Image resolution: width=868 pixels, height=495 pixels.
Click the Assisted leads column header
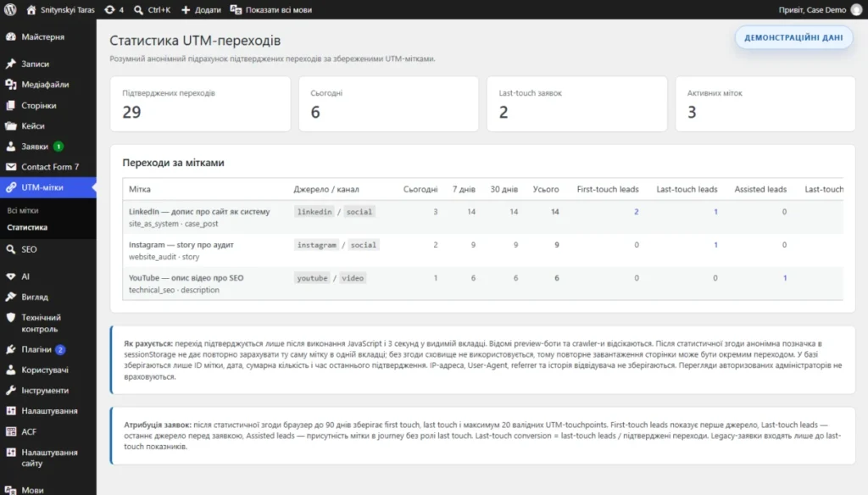(760, 189)
